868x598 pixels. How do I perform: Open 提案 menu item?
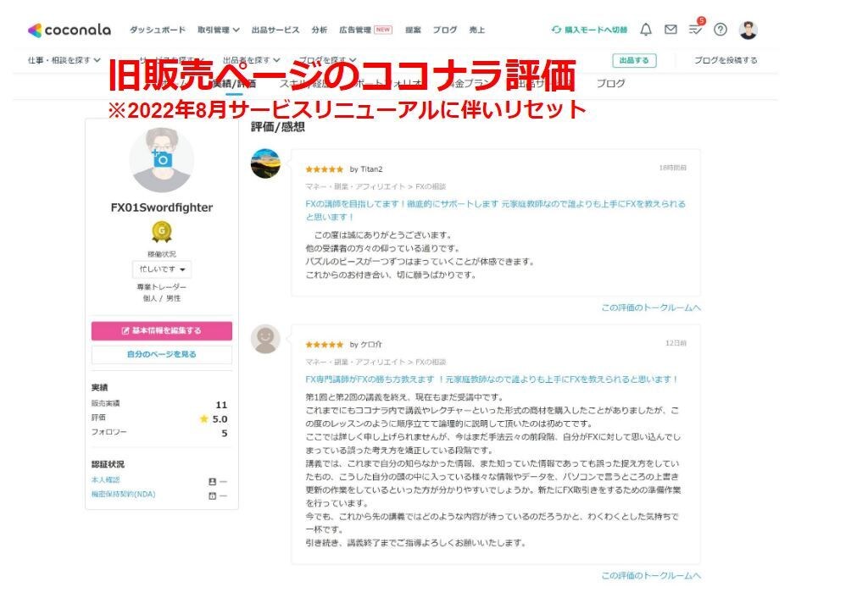coord(413,30)
